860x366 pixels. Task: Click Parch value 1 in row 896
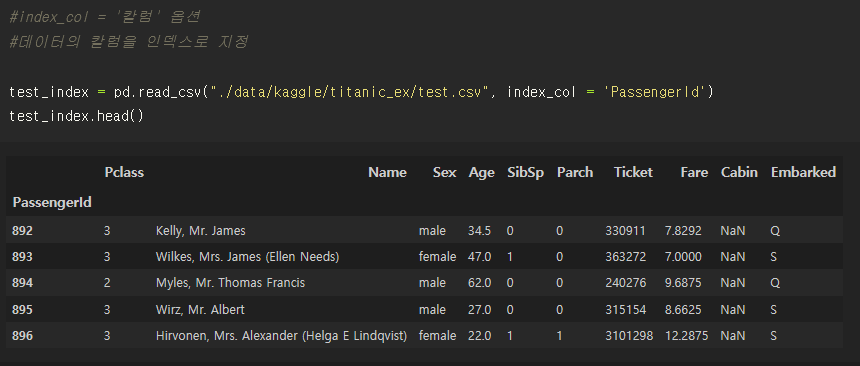coord(559,336)
